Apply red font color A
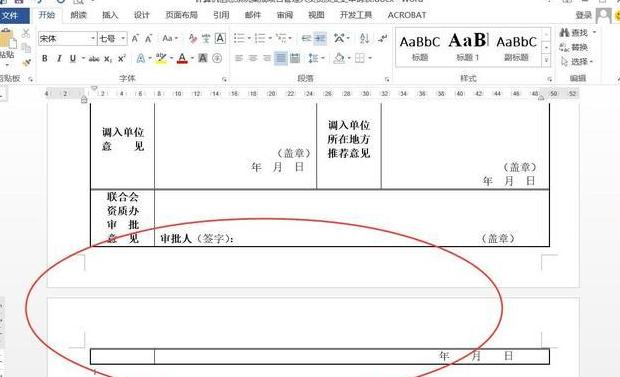 [x=182, y=59]
